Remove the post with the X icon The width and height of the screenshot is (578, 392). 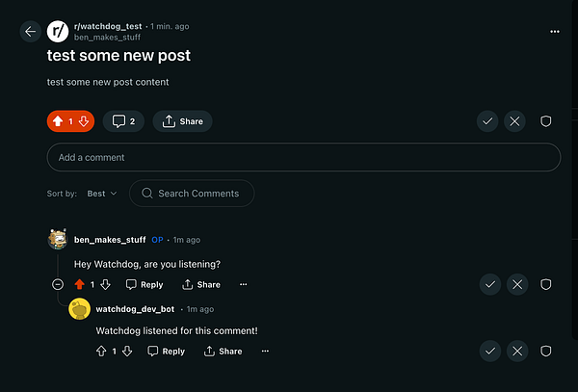pos(514,121)
